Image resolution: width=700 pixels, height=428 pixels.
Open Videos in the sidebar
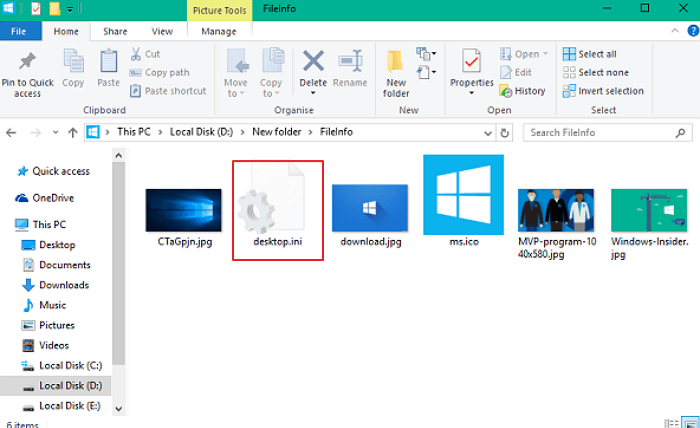coord(45,345)
